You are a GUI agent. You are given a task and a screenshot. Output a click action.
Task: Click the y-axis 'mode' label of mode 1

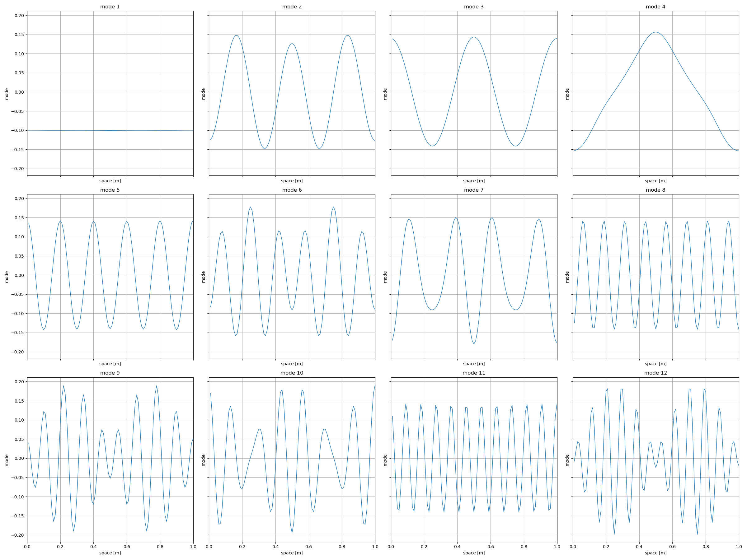click(x=7, y=94)
